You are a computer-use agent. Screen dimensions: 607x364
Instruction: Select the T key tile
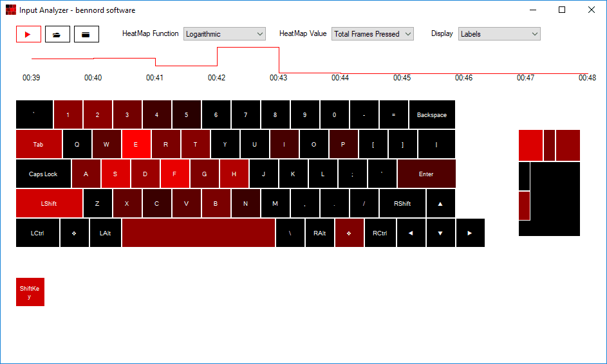196,144
